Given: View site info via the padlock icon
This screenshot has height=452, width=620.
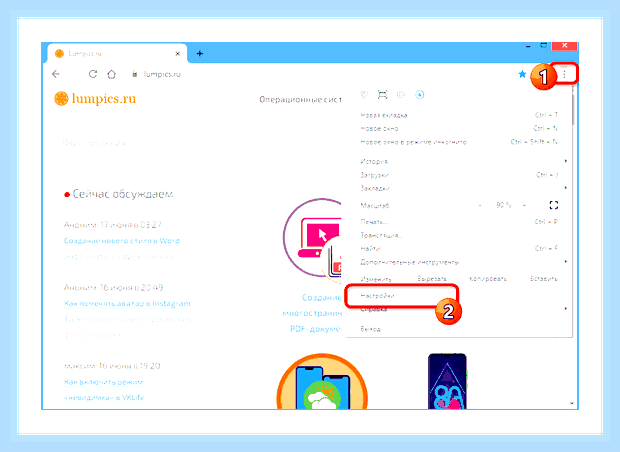Looking at the screenshot, I should point(135,74).
